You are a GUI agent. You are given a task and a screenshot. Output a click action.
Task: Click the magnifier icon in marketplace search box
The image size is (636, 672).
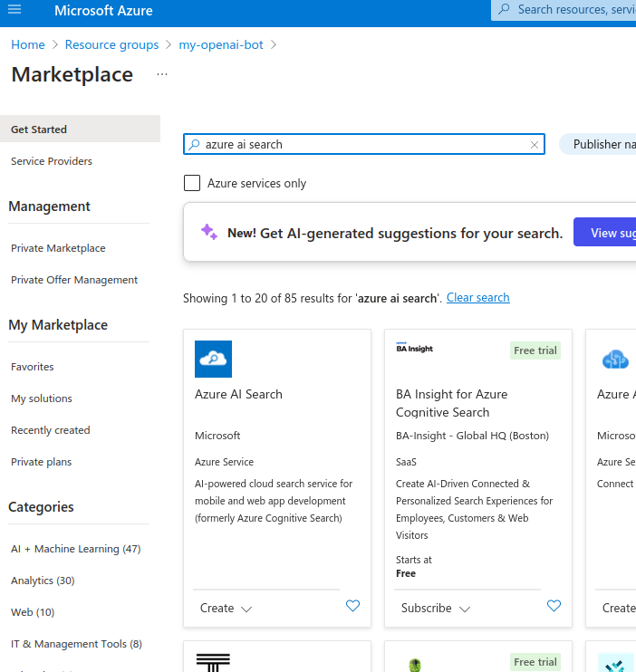[194, 144]
